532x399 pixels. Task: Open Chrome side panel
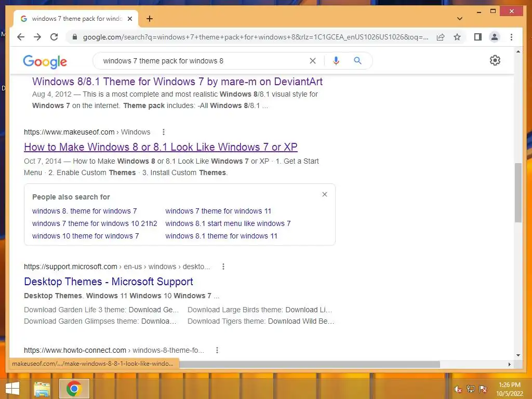[x=478, y=37]
